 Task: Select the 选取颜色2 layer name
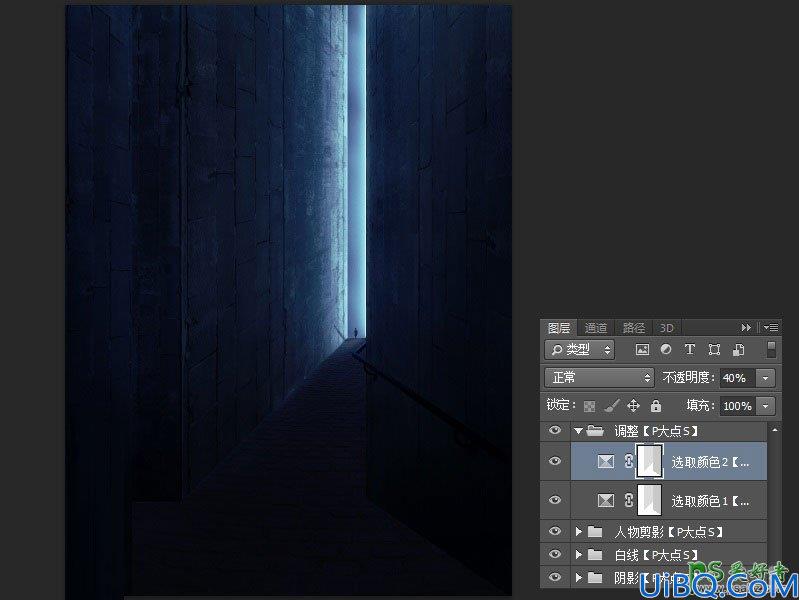coord(710,462)
